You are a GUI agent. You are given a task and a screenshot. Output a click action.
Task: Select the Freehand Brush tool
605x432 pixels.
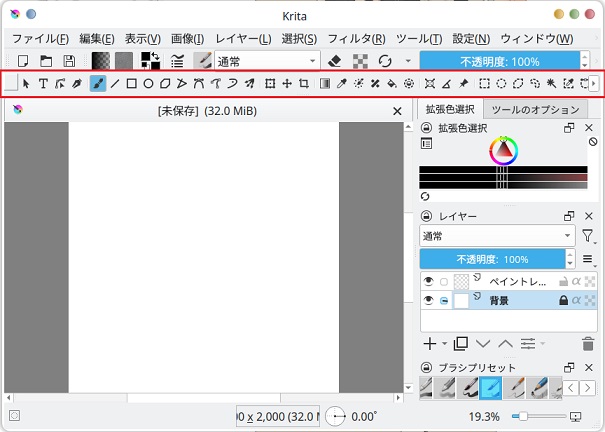pos(98,84)
